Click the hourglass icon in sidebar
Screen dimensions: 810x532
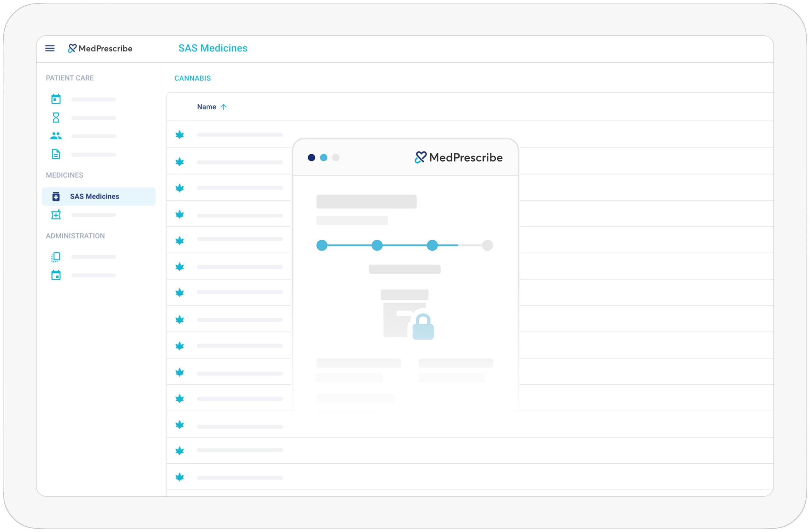tap(56, 118)
